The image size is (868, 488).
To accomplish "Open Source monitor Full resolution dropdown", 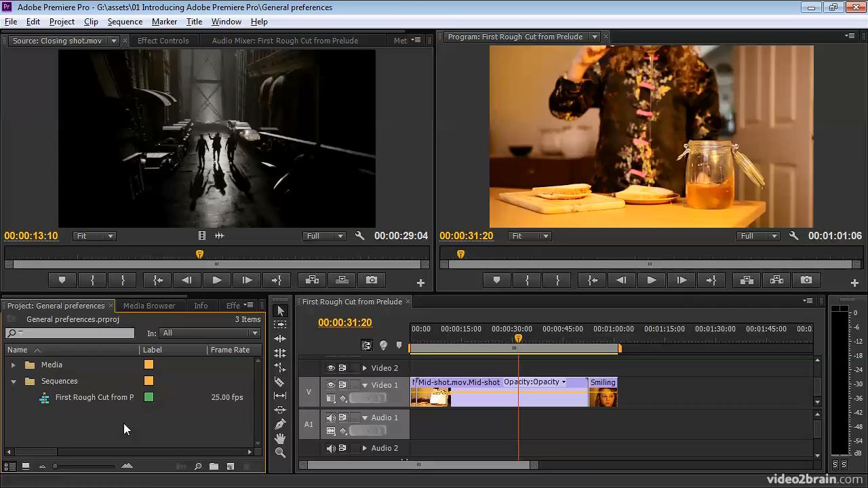I will pos(325,236).
